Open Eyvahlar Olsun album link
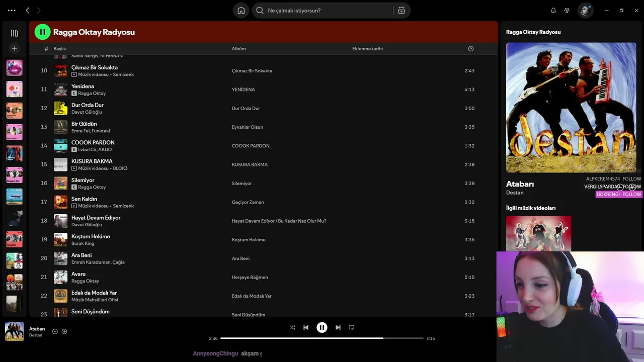 (x=247, y=127)
